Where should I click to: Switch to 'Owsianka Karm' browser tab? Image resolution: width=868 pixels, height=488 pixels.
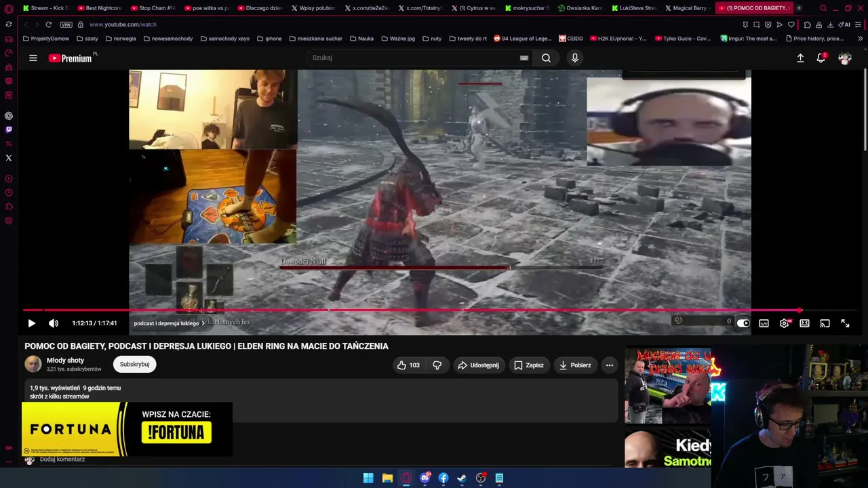click(x=580, y=8)
